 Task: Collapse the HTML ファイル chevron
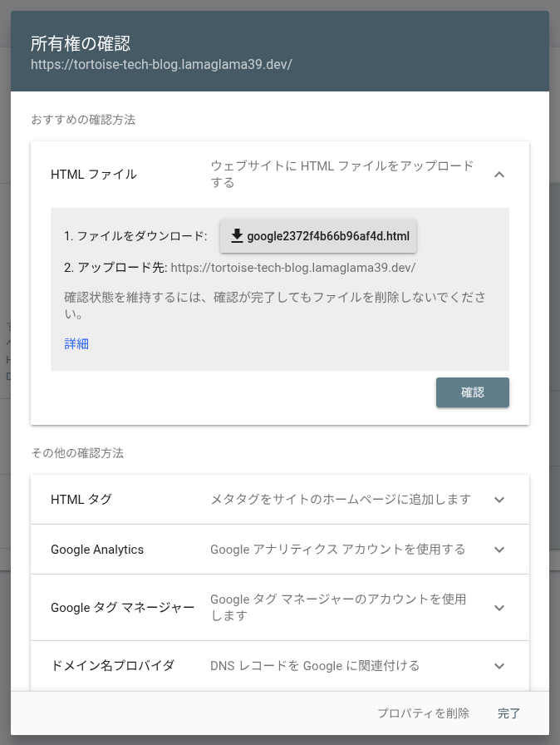click(x=499, y=175)
